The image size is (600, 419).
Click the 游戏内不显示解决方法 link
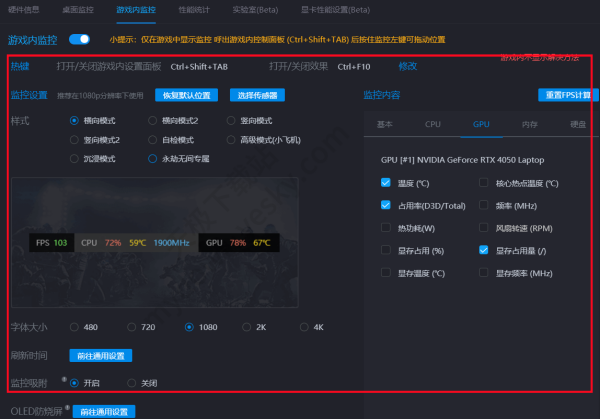546,58
